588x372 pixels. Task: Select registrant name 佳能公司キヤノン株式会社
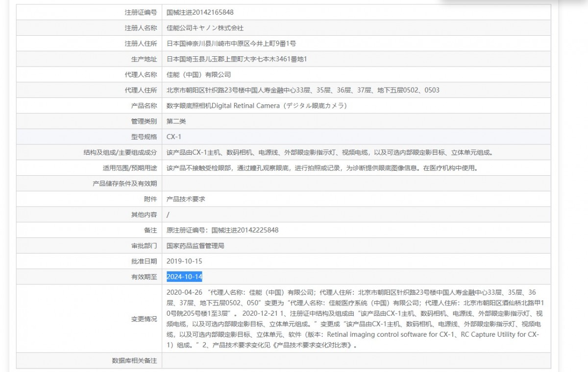tap(205, 28)
